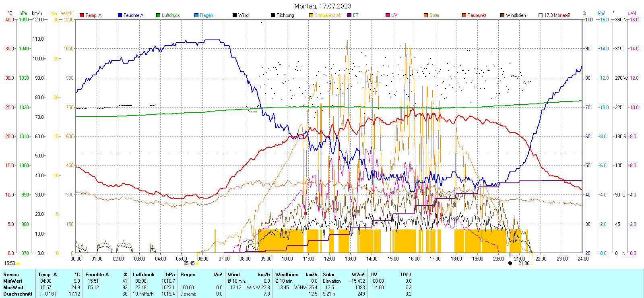The image size is (644, 298).
Task: Click the Richtung legend label
Action: pos(285,15)
